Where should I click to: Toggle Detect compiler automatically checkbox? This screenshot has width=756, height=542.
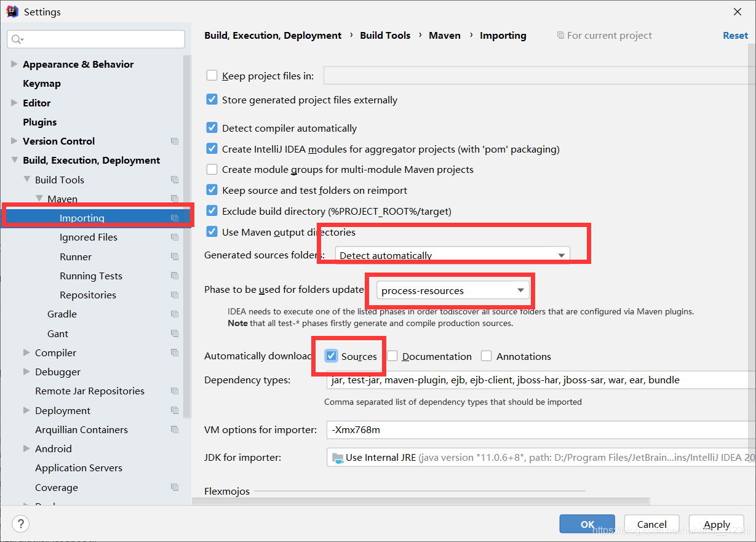coord(212,128)
